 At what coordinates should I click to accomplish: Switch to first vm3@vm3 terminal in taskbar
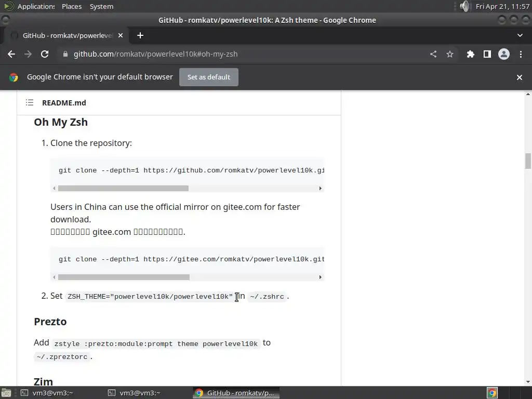click(x=47, y=393)
